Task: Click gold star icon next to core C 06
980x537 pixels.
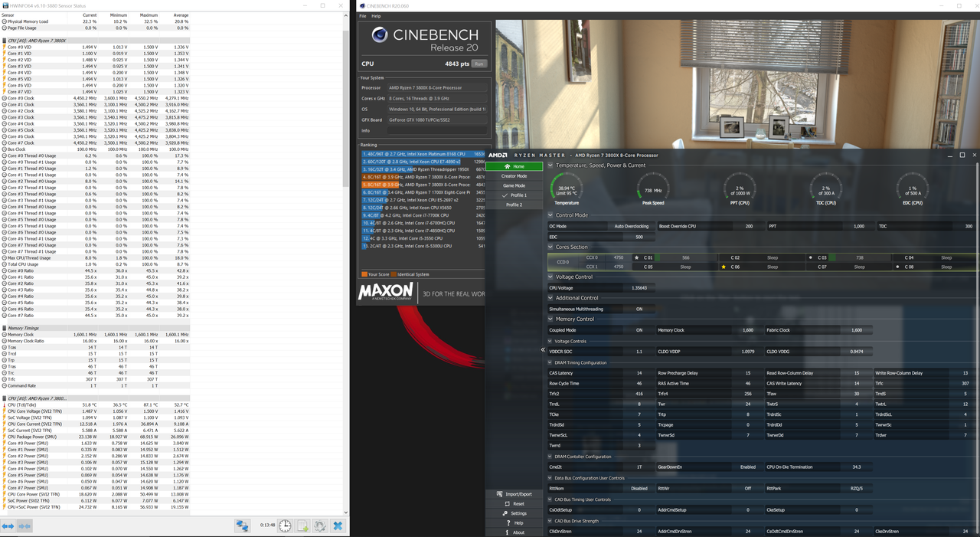Action: (x=724, y=267)
